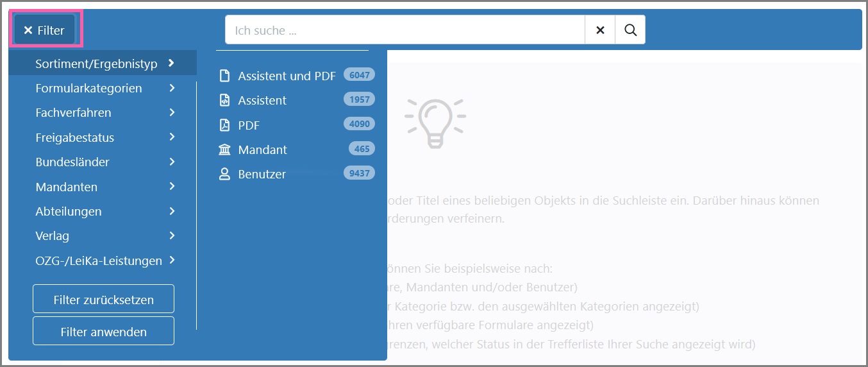The width and height of the screenshot is (868, 367).
Task: Expand the Formularkategorien chevron
Action: (x=172, y=88)
